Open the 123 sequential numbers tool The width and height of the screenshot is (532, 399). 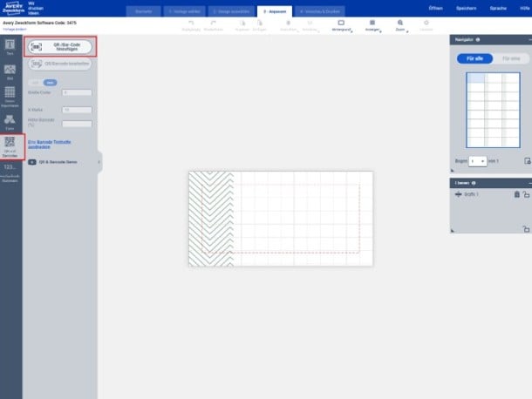[x=10, y=172]
